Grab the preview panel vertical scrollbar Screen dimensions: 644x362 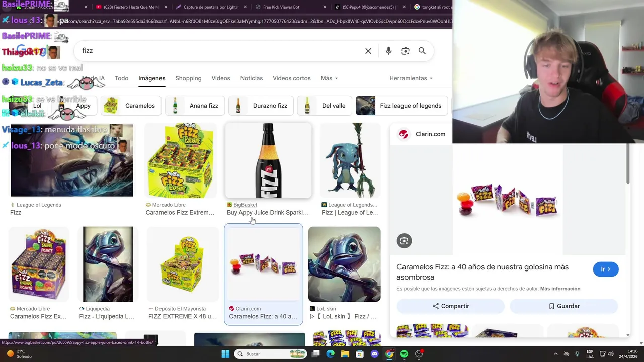click(628, 163)
